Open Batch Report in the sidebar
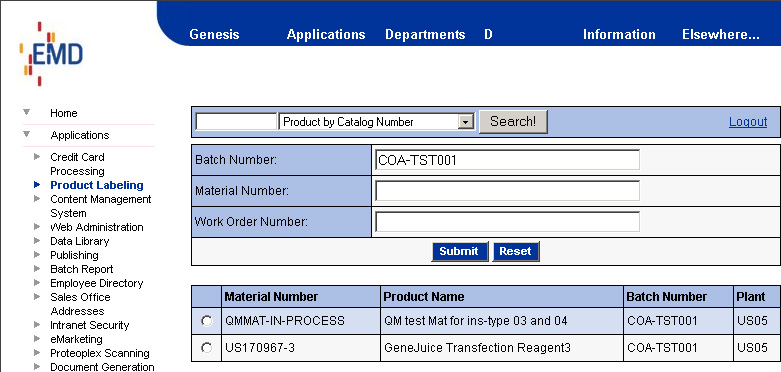Image resolution: width=781 pixels, height=372 pixels. point(82,269)
